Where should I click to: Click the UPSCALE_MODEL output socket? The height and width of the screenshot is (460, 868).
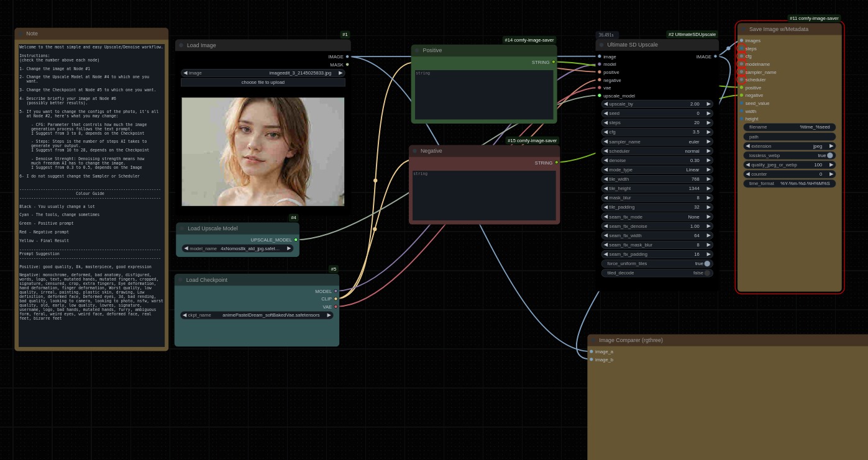296,240
